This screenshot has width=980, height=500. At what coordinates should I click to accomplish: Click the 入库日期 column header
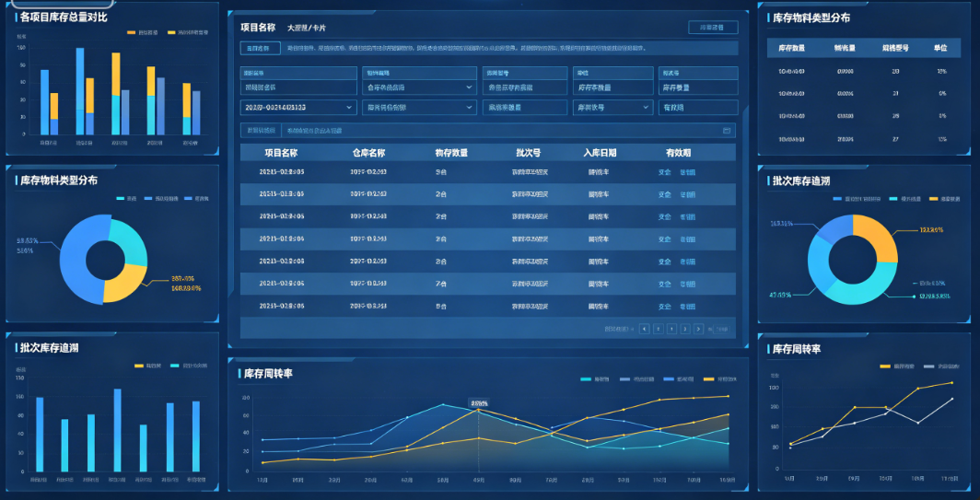coord(600,153)
